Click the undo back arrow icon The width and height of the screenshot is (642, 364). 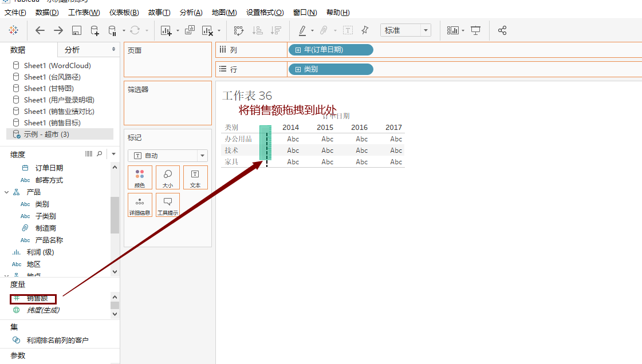[x=40, y=30]
